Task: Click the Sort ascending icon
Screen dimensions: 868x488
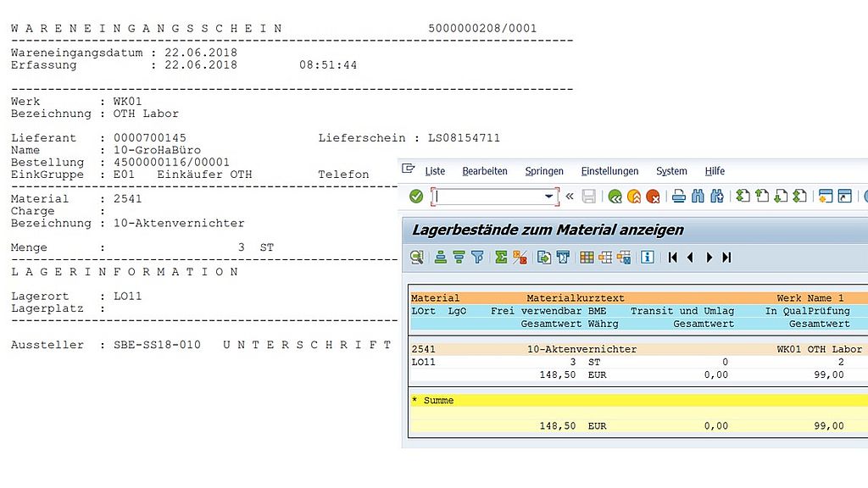Action: click(x=441, y=258)
